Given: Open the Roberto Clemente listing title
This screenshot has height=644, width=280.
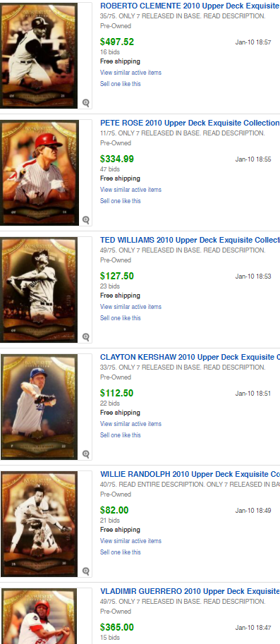Looking at the screenshot, I should tap(190, 6).
